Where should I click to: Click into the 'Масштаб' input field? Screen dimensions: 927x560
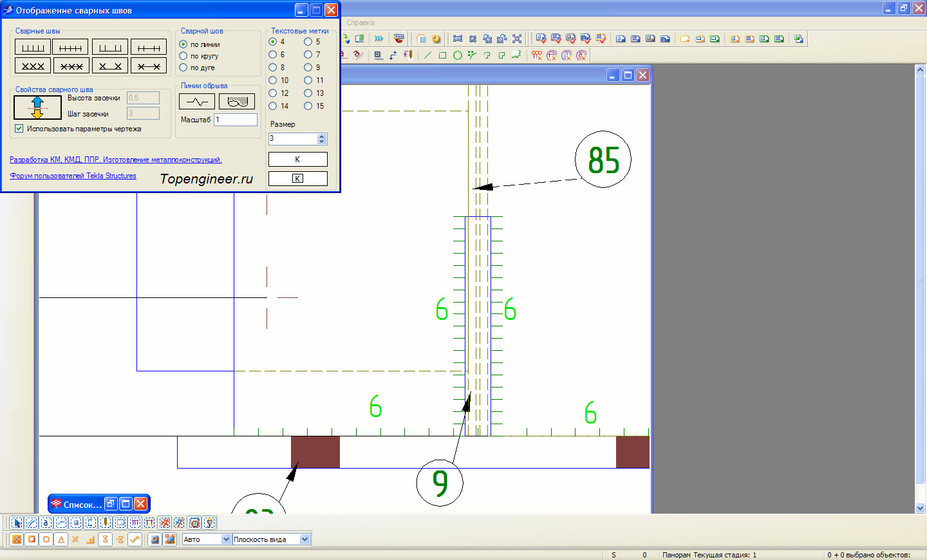tap(235, 120)
